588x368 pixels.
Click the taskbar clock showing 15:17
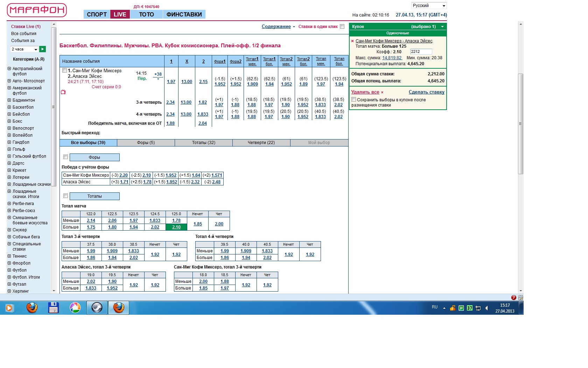coord(505,308)
